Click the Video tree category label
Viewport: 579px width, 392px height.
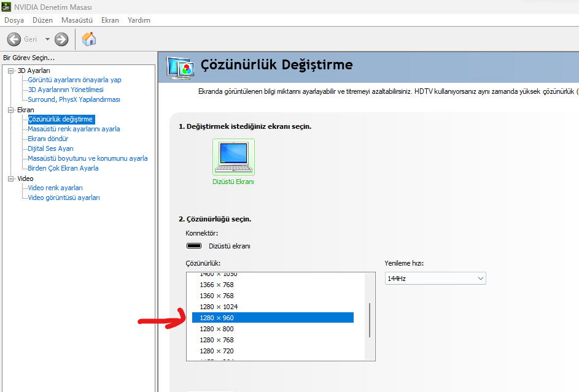tap(25, 179)
